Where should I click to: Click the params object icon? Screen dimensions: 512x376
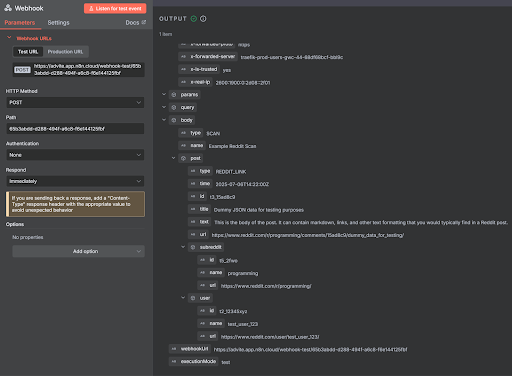[174, 95]
